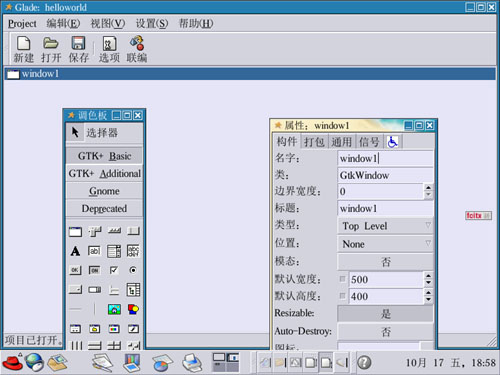Switch to the 打包 tab
The height and width of the screenshot is (375, 500).
[x=314, y=142]
